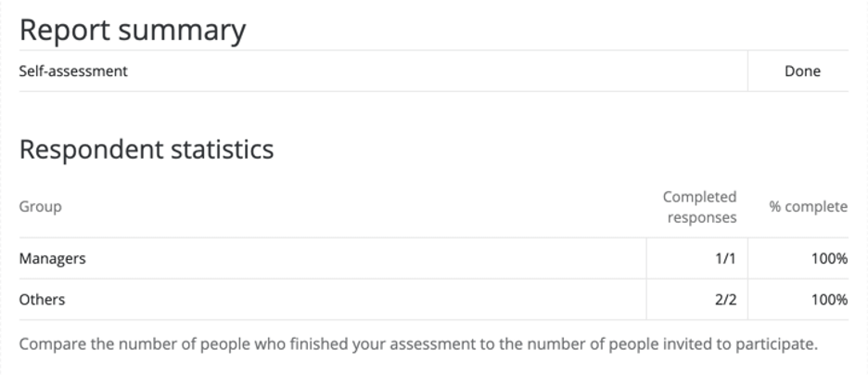Screen dimensions: 868x375
Task: Click the Group column header
Action: (x=41, y=207)
